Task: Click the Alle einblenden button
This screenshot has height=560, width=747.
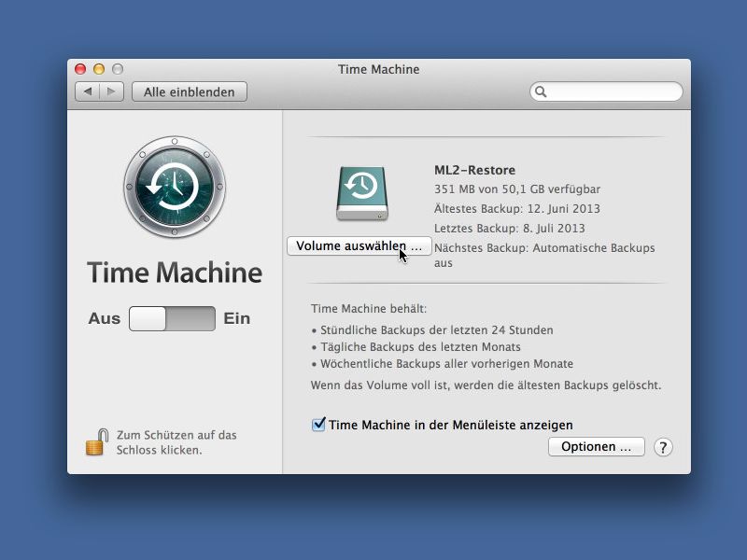Action: [x=190, y=91]
